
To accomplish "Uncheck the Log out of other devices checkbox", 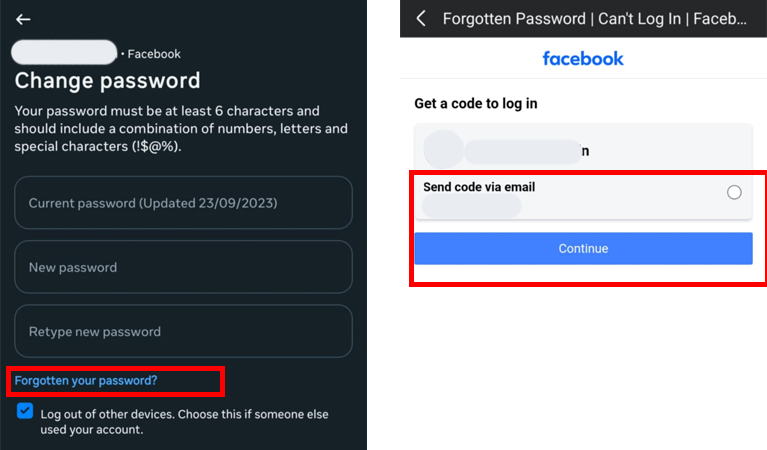I will (25, 411).
